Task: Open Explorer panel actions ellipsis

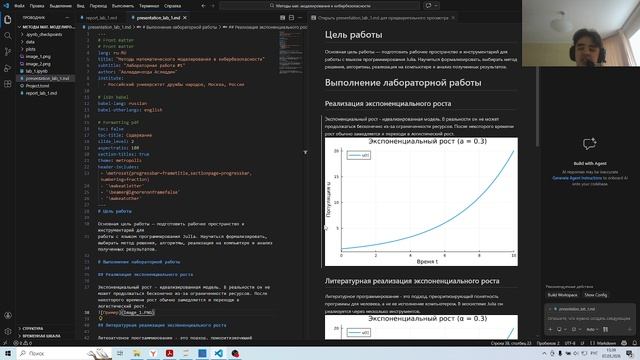Action: pos(67,18)
